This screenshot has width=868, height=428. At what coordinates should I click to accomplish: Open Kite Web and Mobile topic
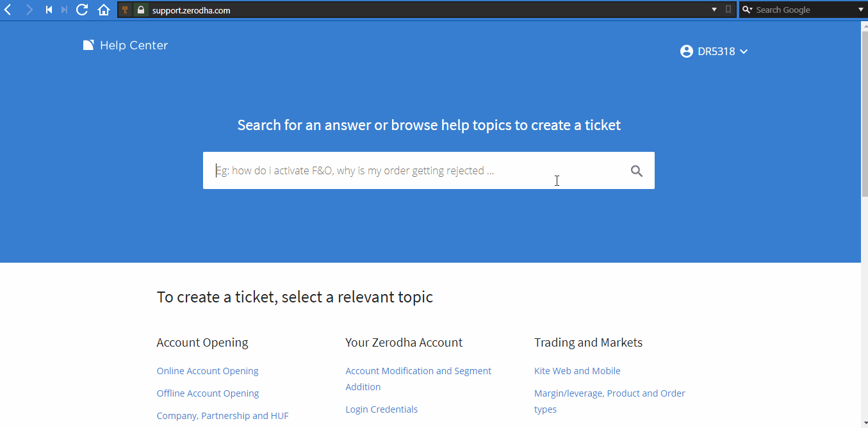point(577,371)
